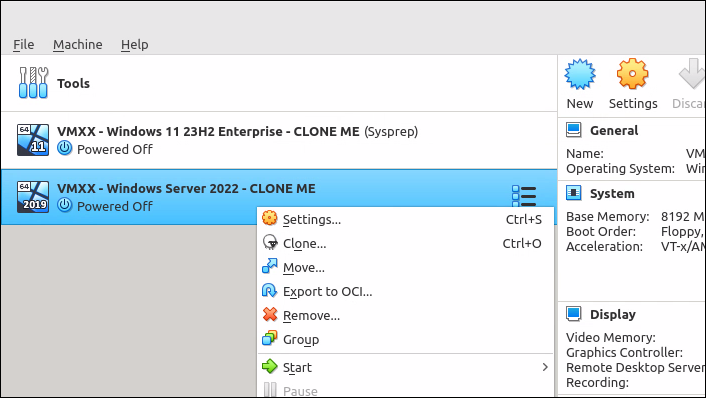Expand the Start submenu arrow

tap(545, 367)
